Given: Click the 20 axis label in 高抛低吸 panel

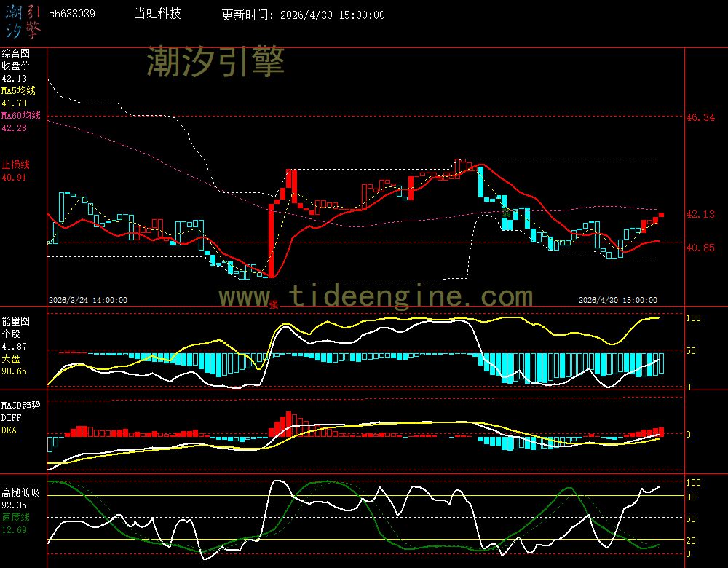Looking at the screenshot, I should [x=691, y=540].
